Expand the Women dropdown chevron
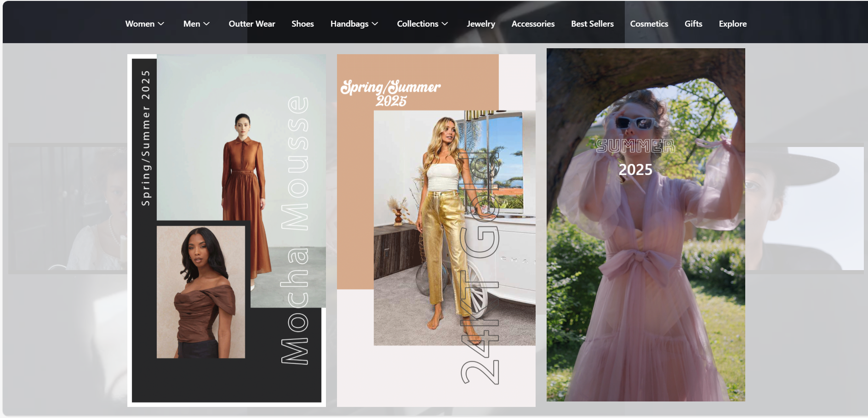This screenshot has width=868, height=418. click(x=161, y=24)
